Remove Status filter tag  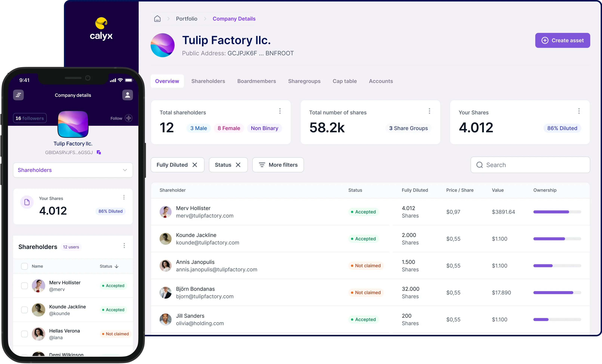pos(239,165)
